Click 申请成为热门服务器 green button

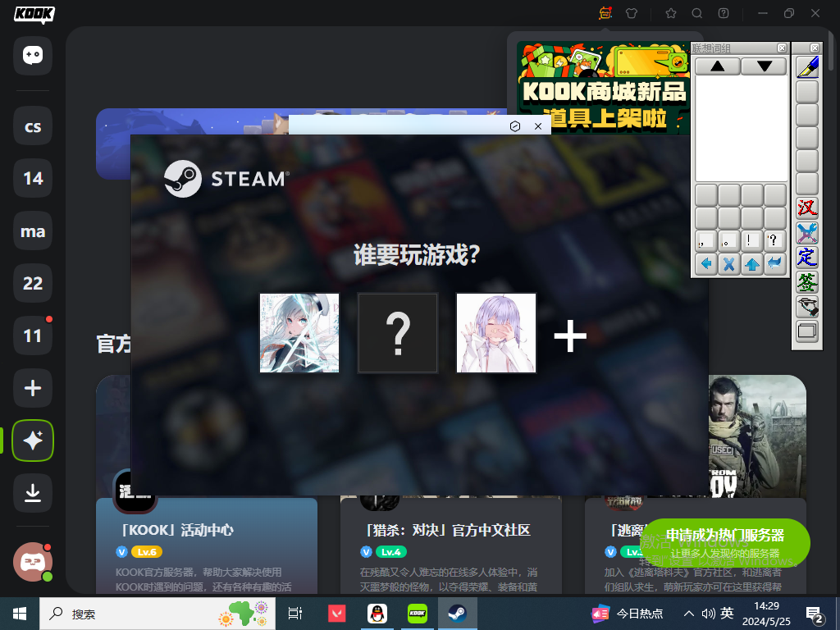click(x=725, y=542)
